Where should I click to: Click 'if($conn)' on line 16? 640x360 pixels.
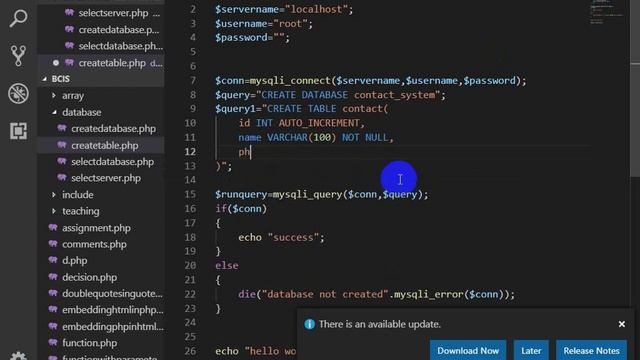(241, 209)
